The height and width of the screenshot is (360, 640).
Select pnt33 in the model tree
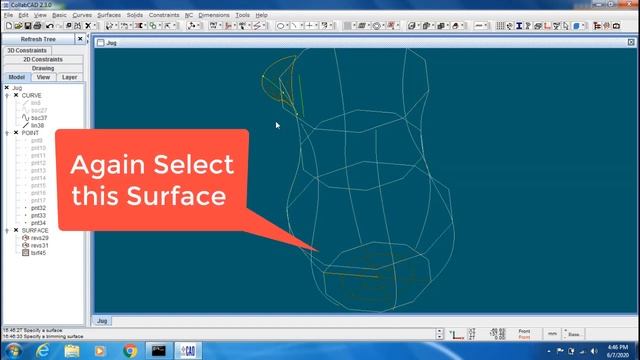coord(38,216)
